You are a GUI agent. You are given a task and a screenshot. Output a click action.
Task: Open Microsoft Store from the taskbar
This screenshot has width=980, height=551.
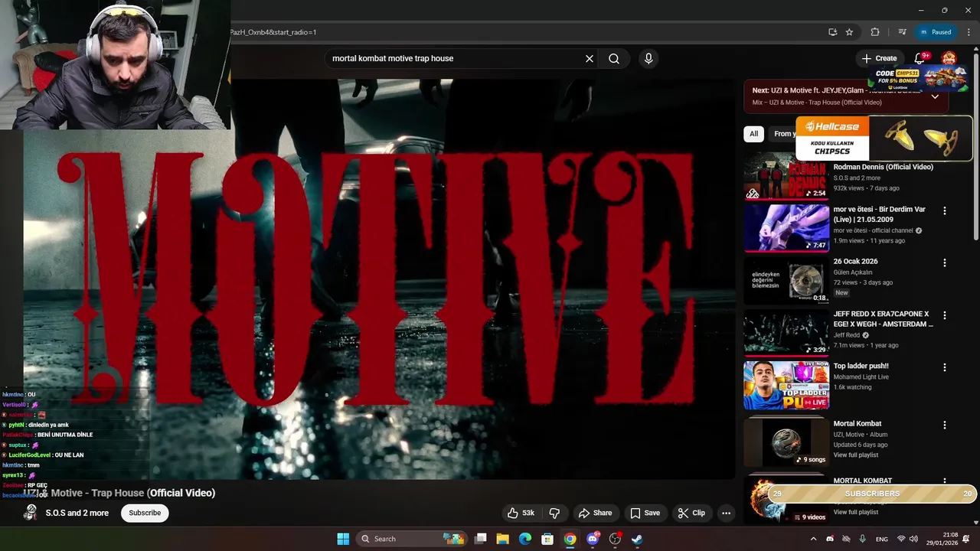pos(547,539)
